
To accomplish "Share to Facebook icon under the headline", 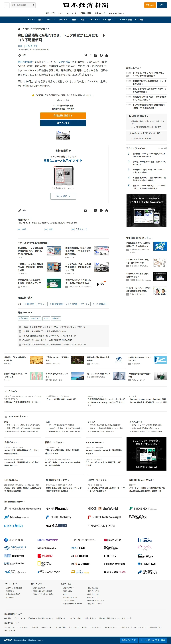I will (x=101, y=55).
